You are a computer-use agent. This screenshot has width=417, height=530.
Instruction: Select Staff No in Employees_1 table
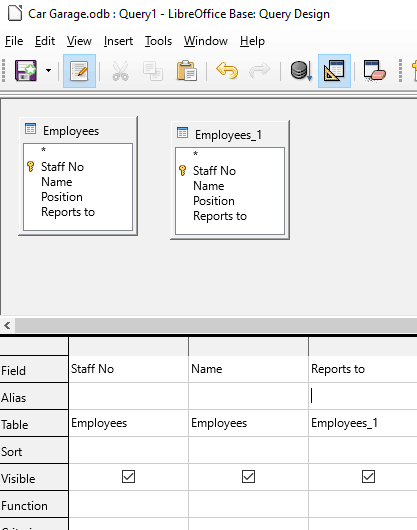(x=215, y=171)
